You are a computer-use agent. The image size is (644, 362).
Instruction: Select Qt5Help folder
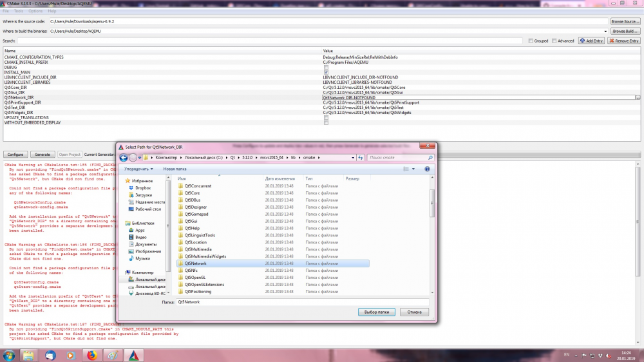pos(192,228)
